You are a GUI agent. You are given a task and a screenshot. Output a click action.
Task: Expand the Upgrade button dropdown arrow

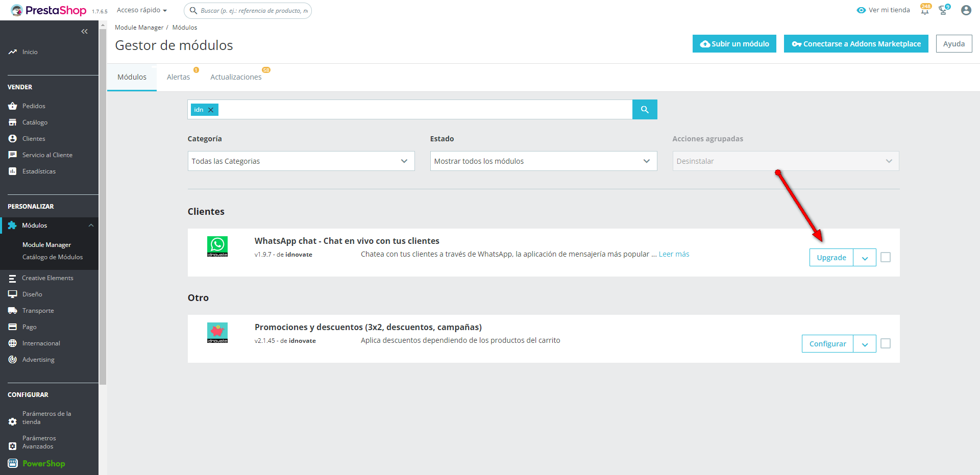865,258
